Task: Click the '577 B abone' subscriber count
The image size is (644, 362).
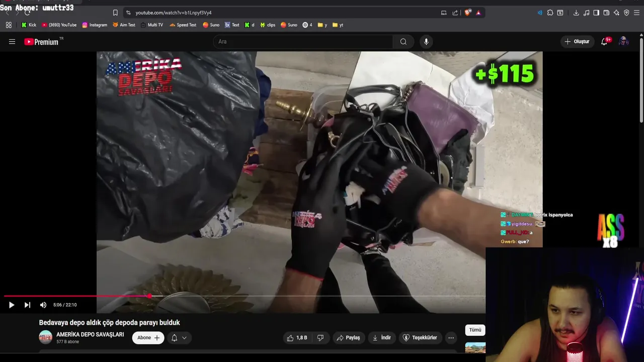Action: (x=67, y=342)
